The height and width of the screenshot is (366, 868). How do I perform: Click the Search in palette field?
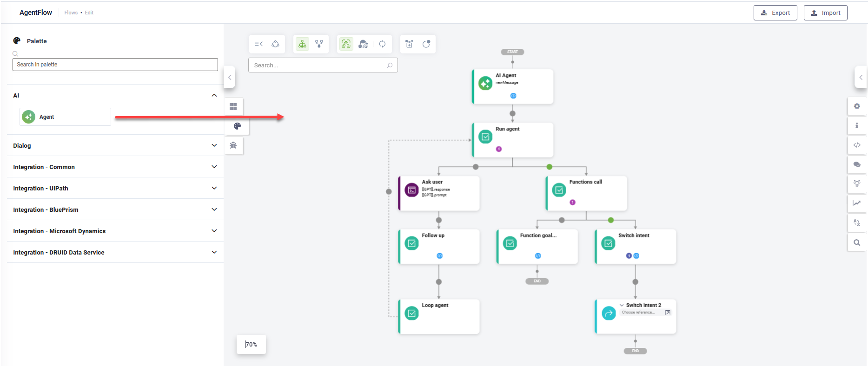point(115,65)
